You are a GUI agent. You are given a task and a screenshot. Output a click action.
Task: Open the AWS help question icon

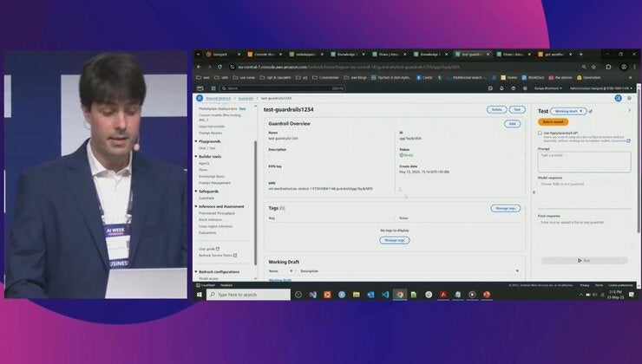pyautogui.click(x=514, y=88)
